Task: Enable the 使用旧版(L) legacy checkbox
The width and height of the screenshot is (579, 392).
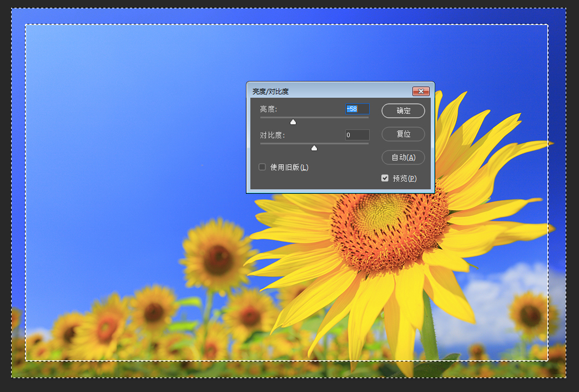Action: [x=262, y=167]
